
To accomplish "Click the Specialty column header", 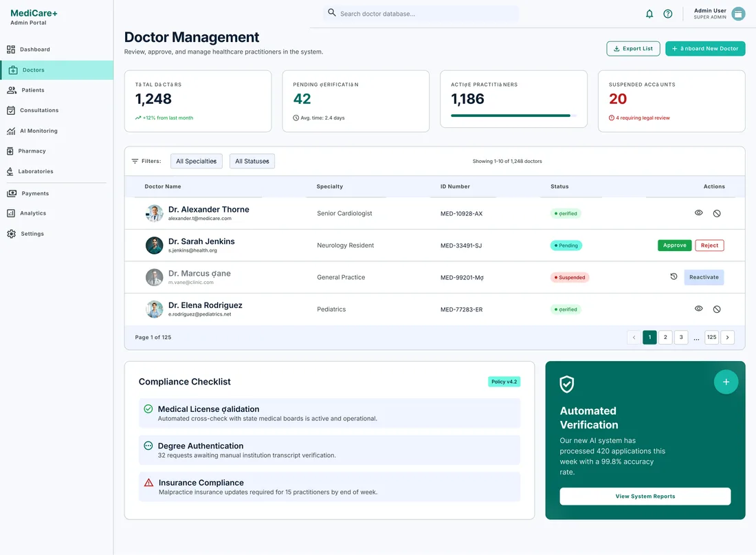I will (x=330, y=186).
